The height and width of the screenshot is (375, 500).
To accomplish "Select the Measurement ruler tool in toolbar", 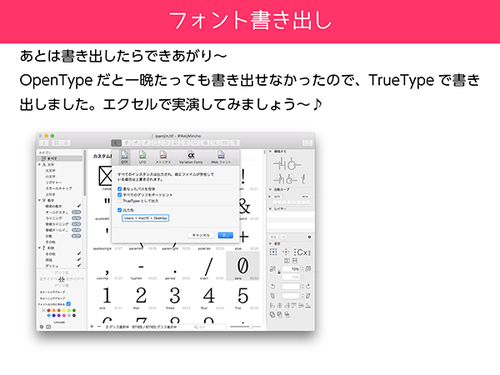I will pyautogui.click(x=225, y=143).
